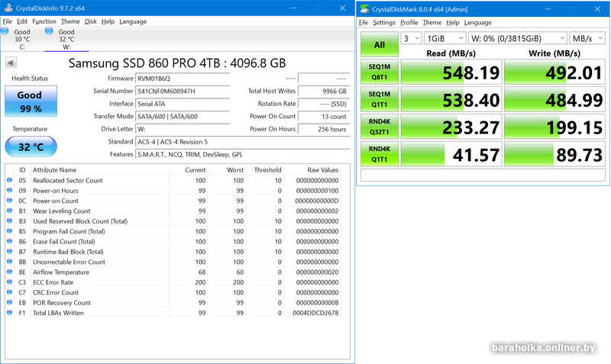611x364 pixels.
Task: Click the CrystalDiskInfo title bar icon
Action: point(7,8)
